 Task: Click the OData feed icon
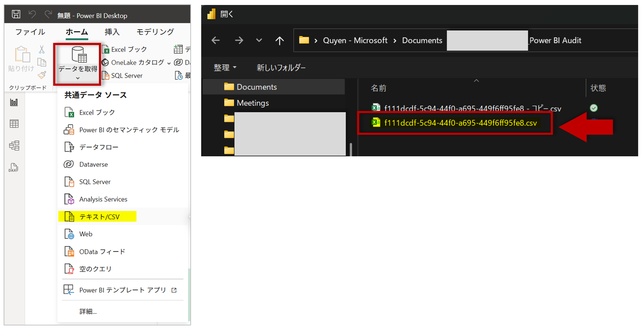(69, 251)
